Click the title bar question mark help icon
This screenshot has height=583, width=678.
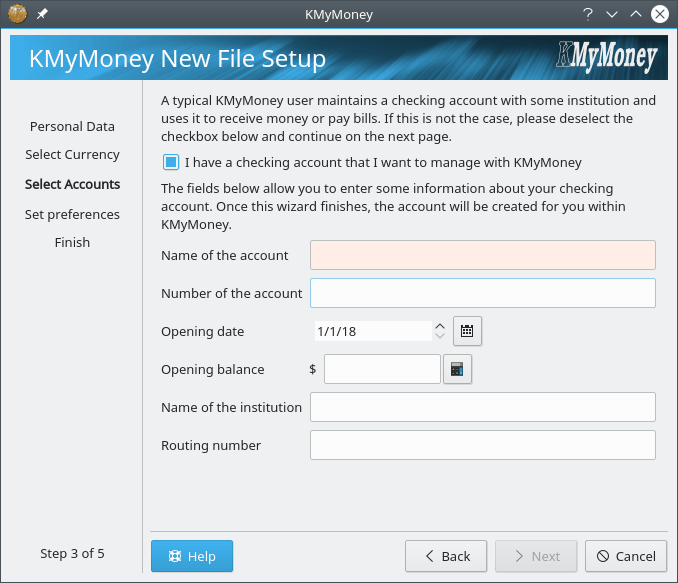585,14
